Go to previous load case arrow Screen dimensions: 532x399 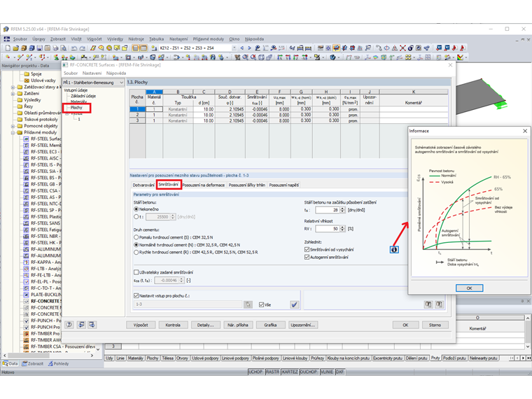[x=242, y=48]
